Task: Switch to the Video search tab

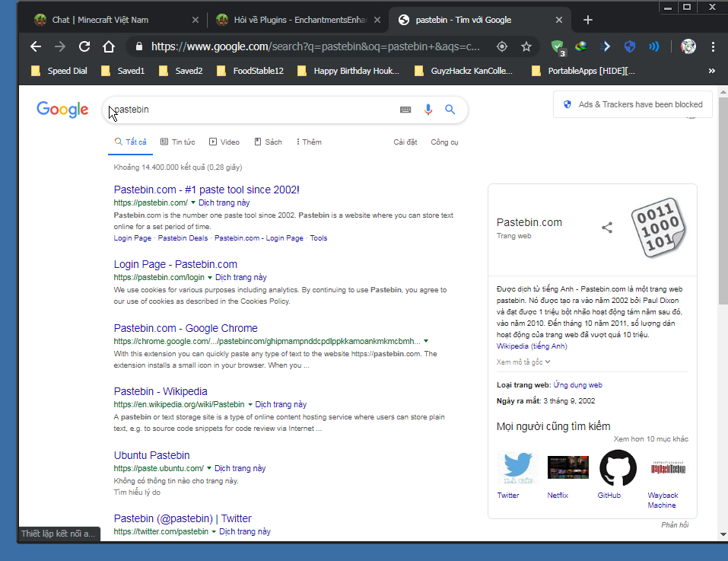Action: [224, 142]
